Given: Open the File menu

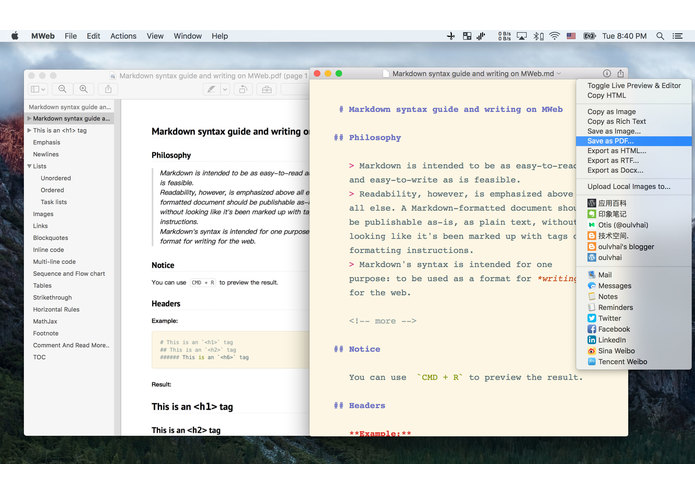Looking at the screenshot, I should pyautogui.click(x=70, y=36).
